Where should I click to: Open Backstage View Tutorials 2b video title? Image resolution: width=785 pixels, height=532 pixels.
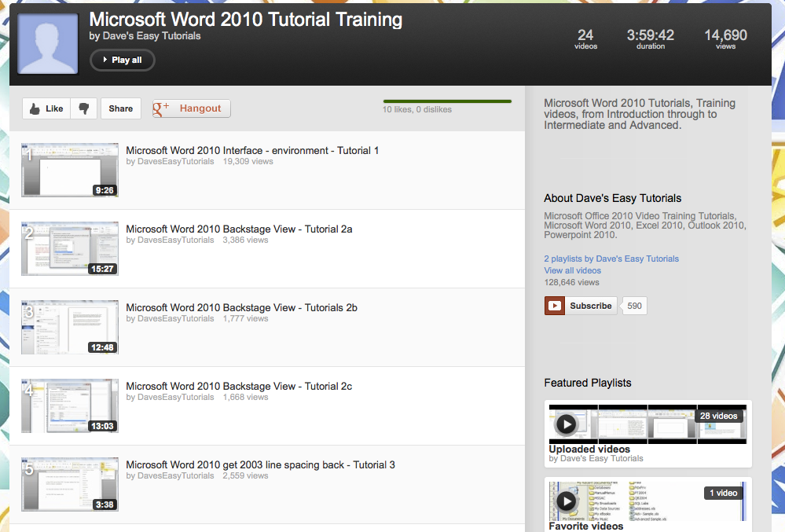[x=241, y=308]
